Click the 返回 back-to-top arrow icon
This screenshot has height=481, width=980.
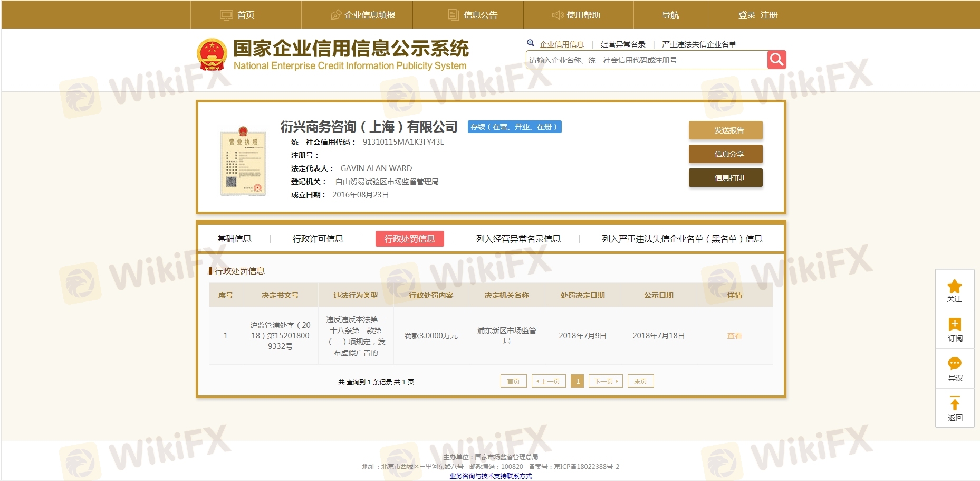click(955, 403)
